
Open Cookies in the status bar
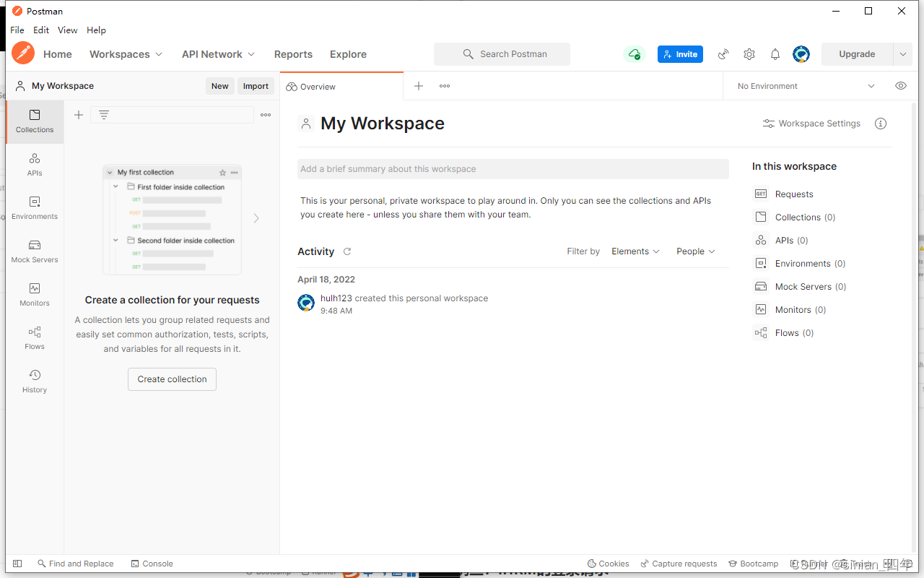coord(608,564)
